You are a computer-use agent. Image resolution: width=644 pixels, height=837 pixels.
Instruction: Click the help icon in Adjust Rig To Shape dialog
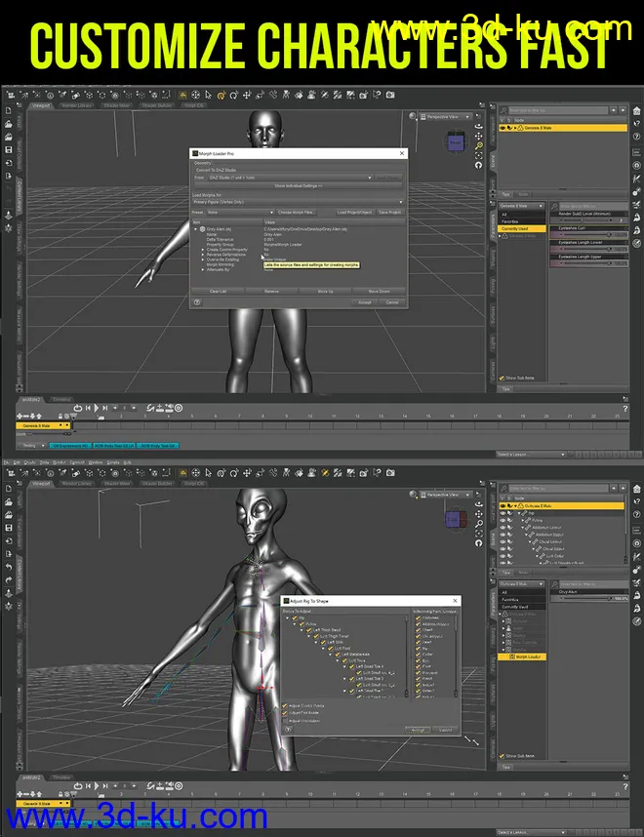288,730
